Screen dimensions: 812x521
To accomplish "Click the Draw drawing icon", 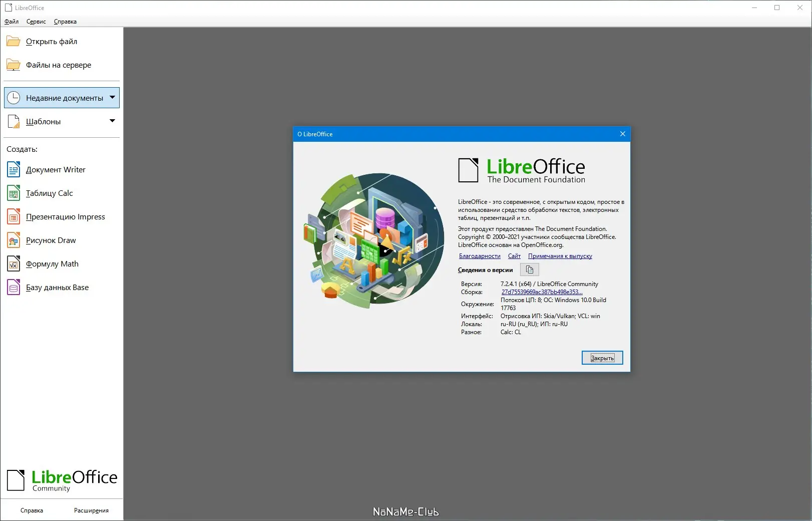I will pos(14,240).
